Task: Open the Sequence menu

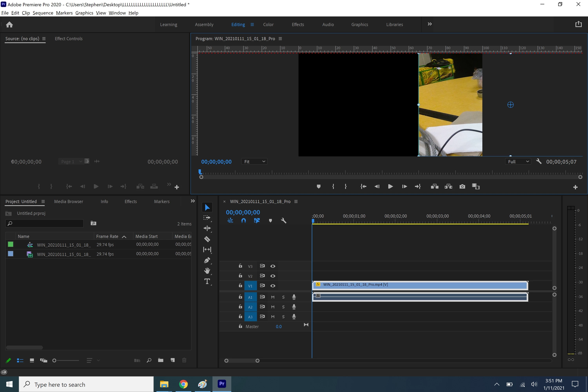Action: click(43, 13)
